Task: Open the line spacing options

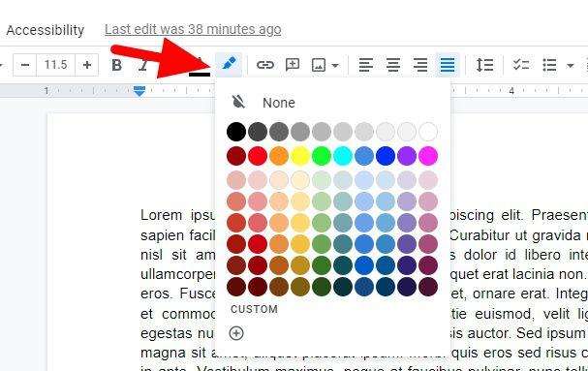Action: pyautogui.click(x=484, y=65)
